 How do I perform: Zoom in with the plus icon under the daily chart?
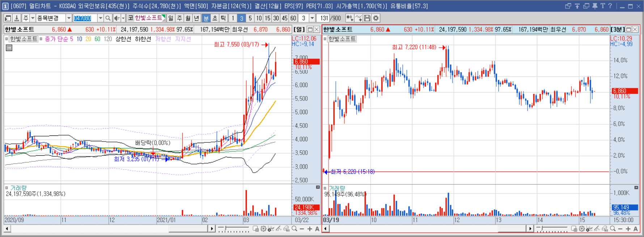tap(310, 229)
